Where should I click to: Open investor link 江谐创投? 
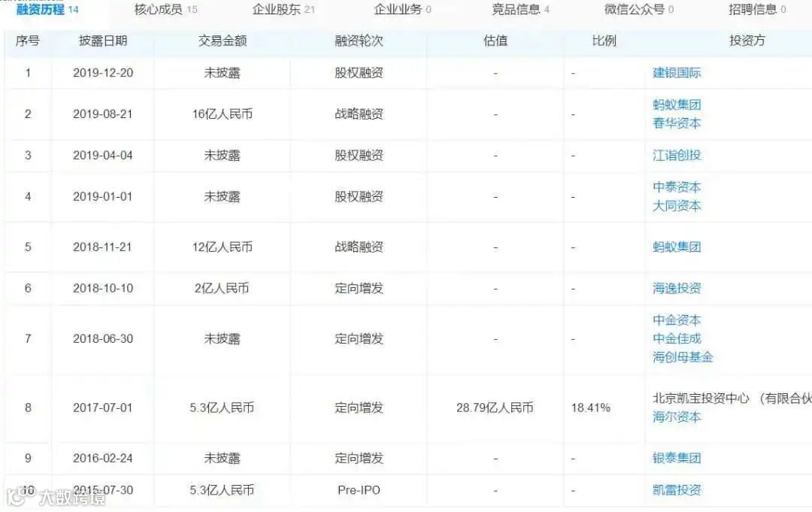pyautogui.click(x=677, y=156)
